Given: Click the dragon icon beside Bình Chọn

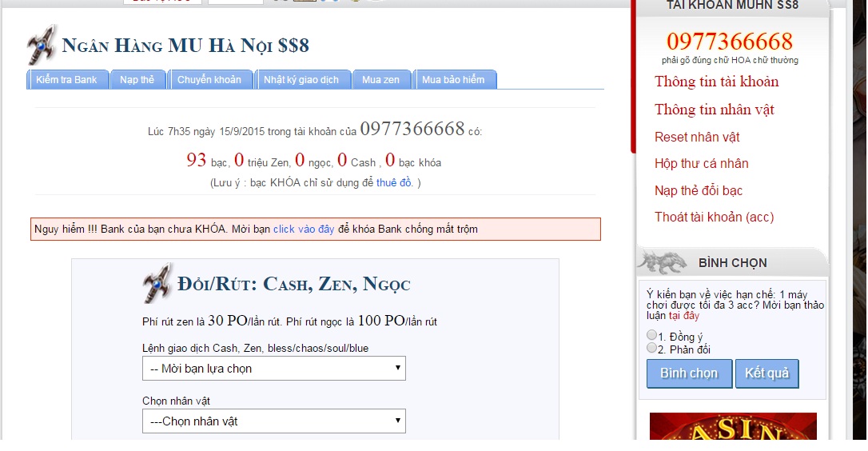Looking at the screenshot, I should (663, 262).
